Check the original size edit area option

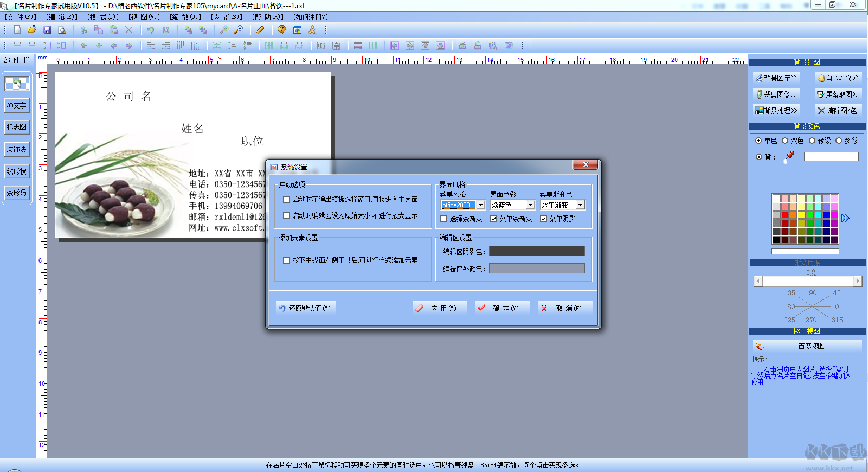287,216
